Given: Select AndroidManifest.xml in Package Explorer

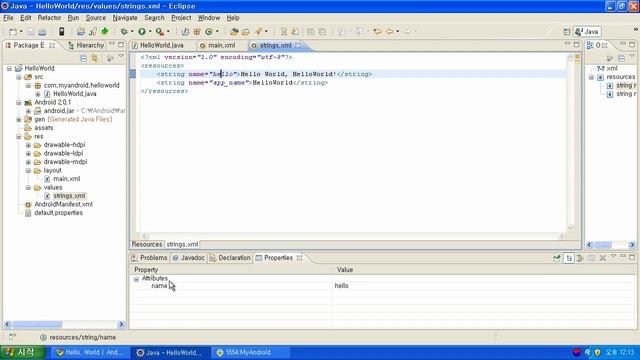Looking at the screenshot, I should pos(63,204).
